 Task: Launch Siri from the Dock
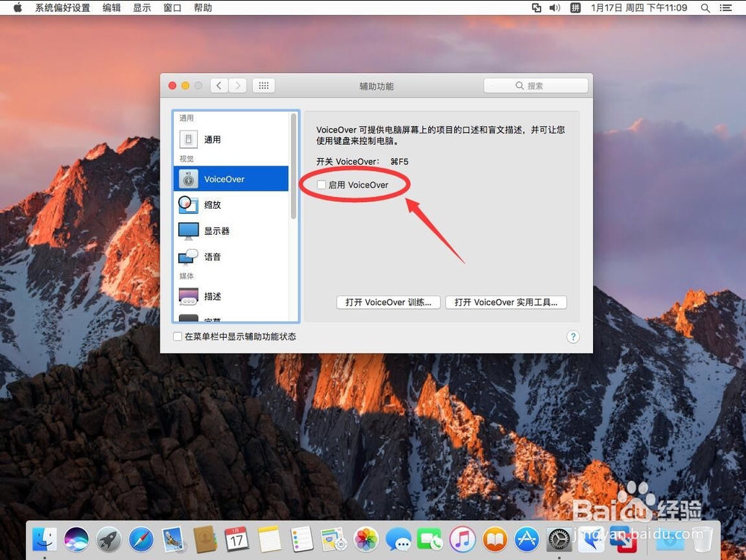pyautogui.click(x=77, y=540)
